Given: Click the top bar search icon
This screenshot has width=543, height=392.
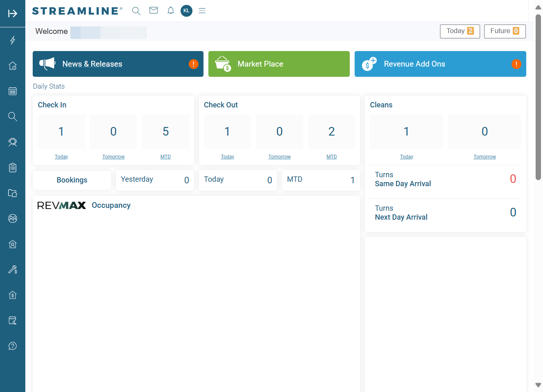Looking at the screenshot, I should point(136,11).
